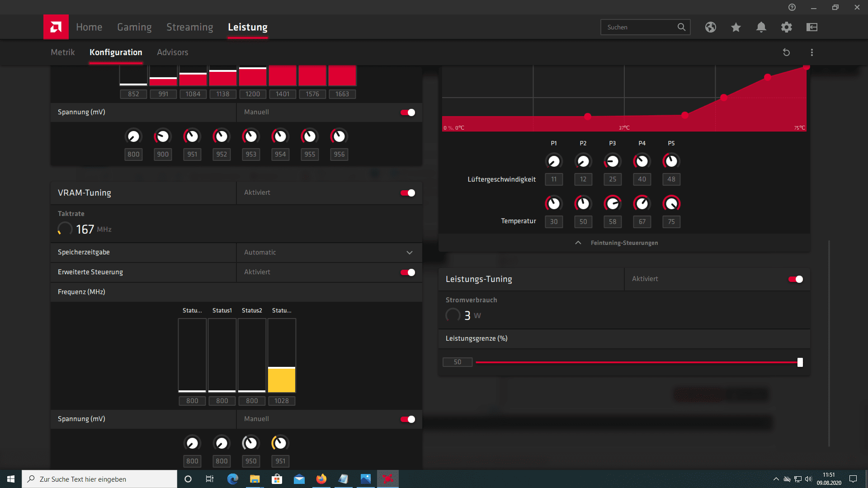Click the Suchen search field

[x=640, y=27]
